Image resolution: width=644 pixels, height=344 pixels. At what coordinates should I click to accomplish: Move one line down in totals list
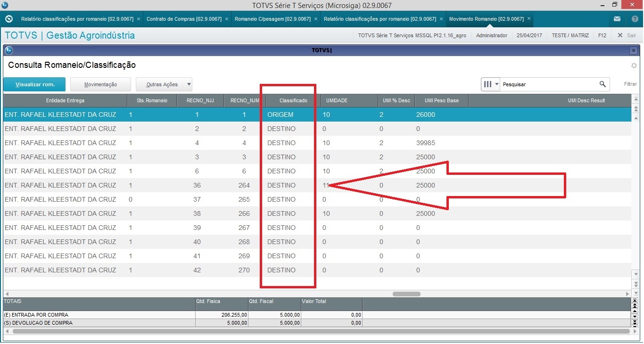(635, 317)
